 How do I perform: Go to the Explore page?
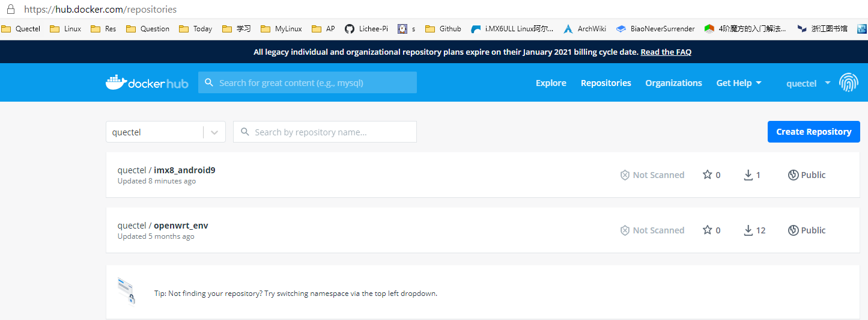pos(551,83)
